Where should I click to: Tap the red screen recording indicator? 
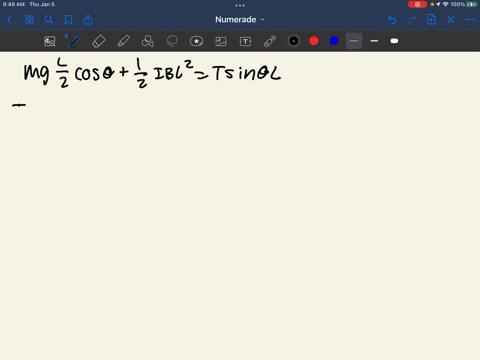coord(417,4)
